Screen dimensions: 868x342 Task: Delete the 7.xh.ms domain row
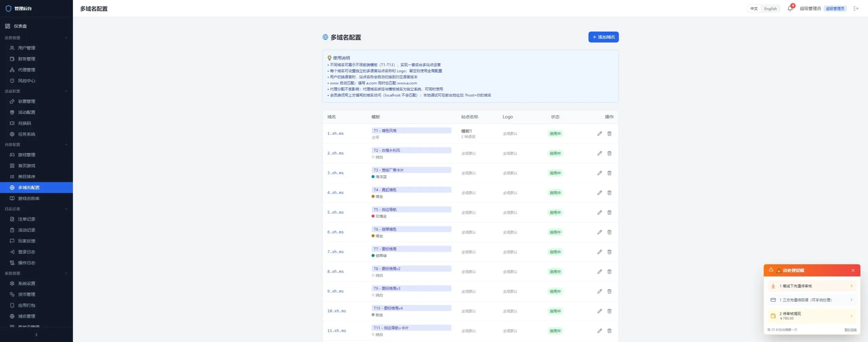point(609,252)
